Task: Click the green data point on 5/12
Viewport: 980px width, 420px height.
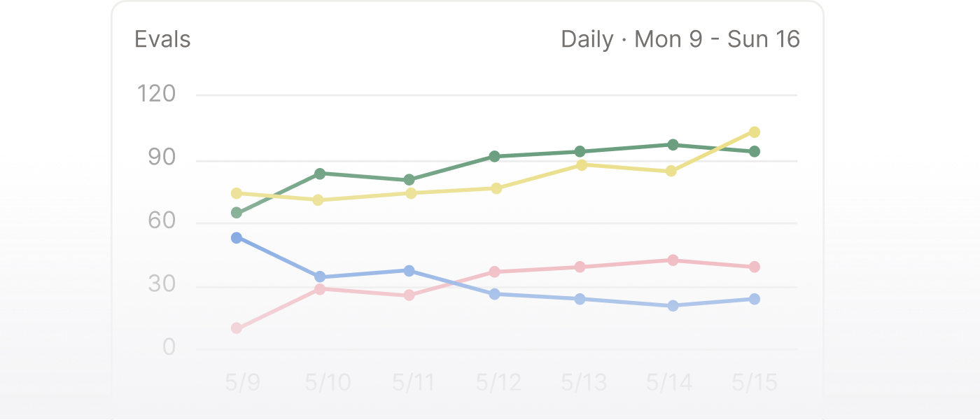Action: pyautogui.click(x=495, y=156)
